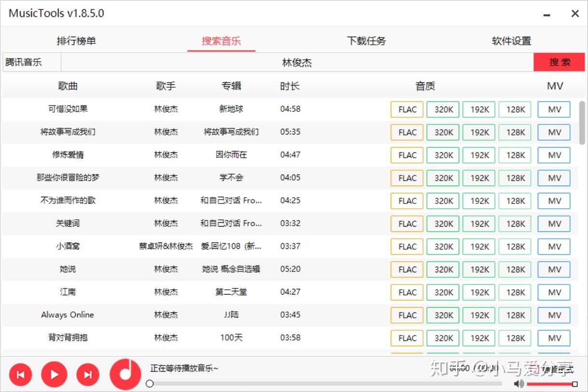588x392 pixels.
Task: Skip to the next track
Action: pyautogui.click(x=88, y=375)
